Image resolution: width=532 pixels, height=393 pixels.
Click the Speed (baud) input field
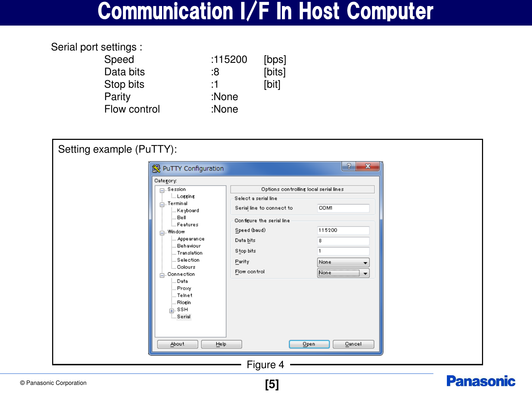tap(343, 230)
